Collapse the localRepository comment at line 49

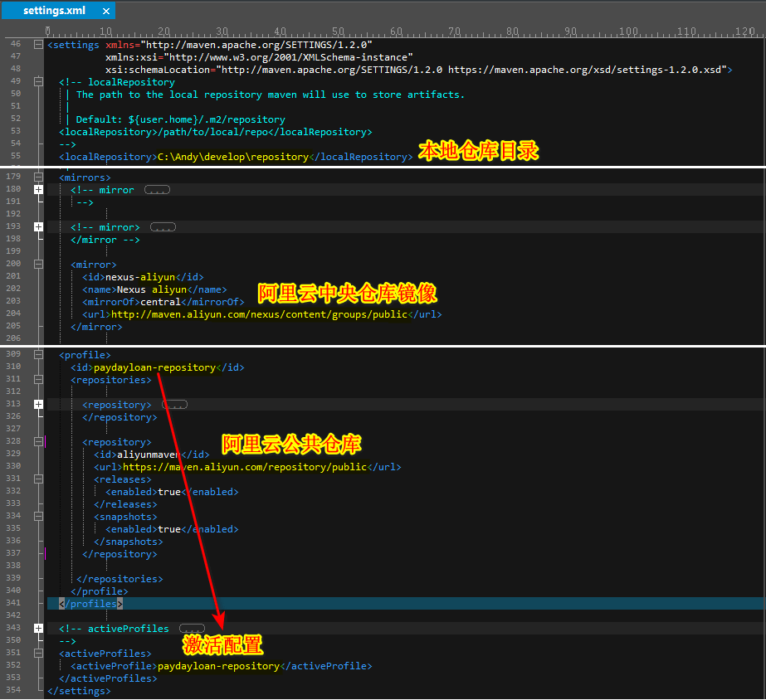[x=38, y=82]
